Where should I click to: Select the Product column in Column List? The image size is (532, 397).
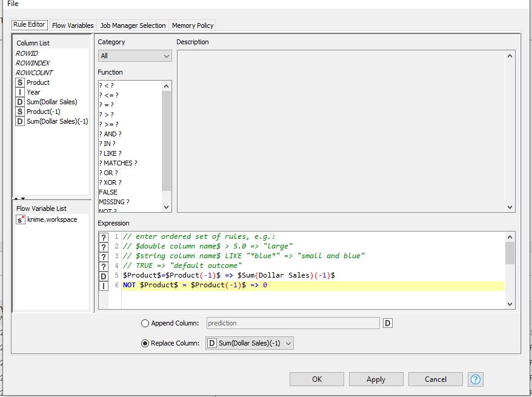coord(38,82)
